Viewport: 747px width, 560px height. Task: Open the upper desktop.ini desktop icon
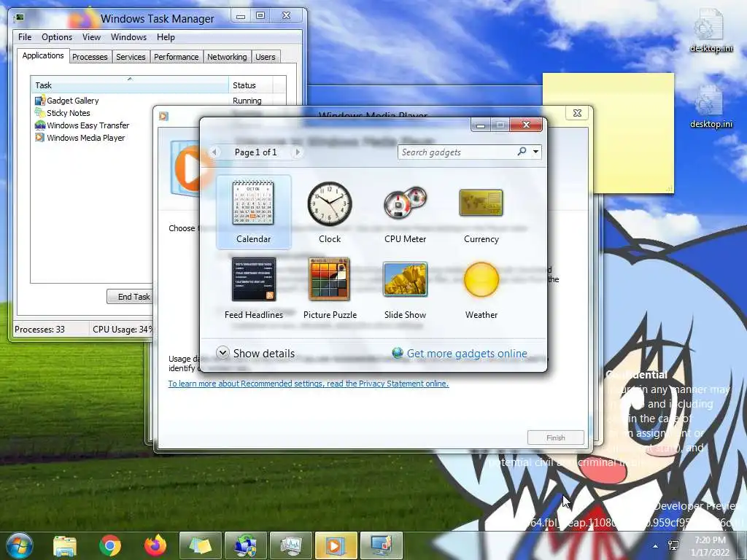click(x=711, y=30)
